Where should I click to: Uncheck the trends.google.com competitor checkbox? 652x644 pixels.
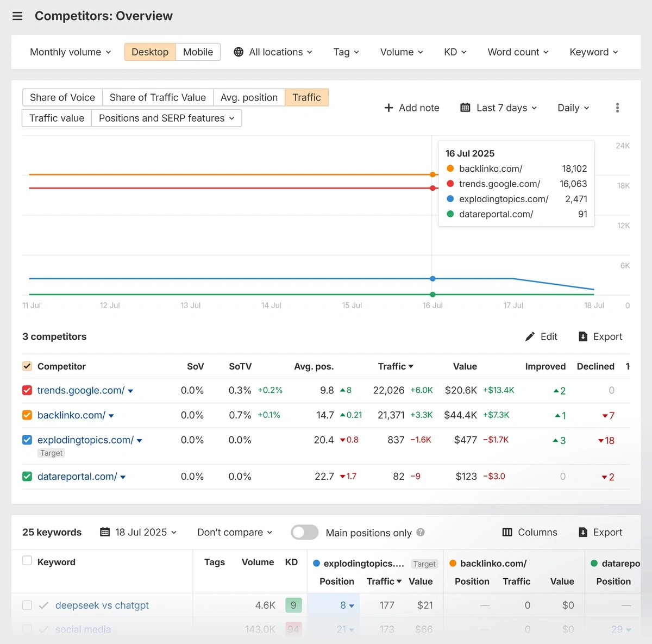click(x=27, y=390)
